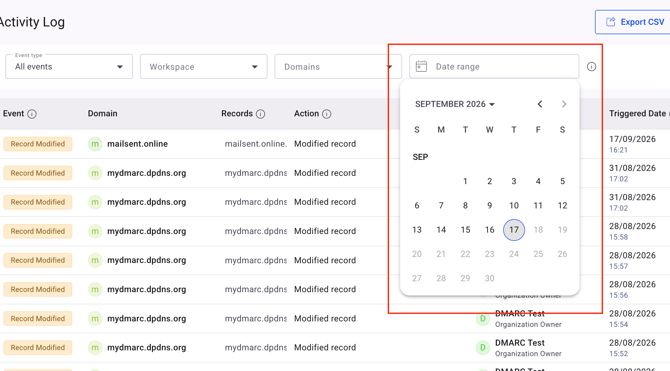
Task: Click domain avatar icon in the 15:58 row
Action: pos(95,231)
